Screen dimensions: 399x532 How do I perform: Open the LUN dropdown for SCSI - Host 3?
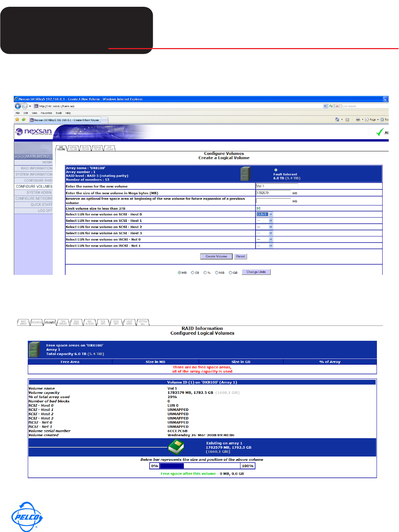[x=265, y=233]
